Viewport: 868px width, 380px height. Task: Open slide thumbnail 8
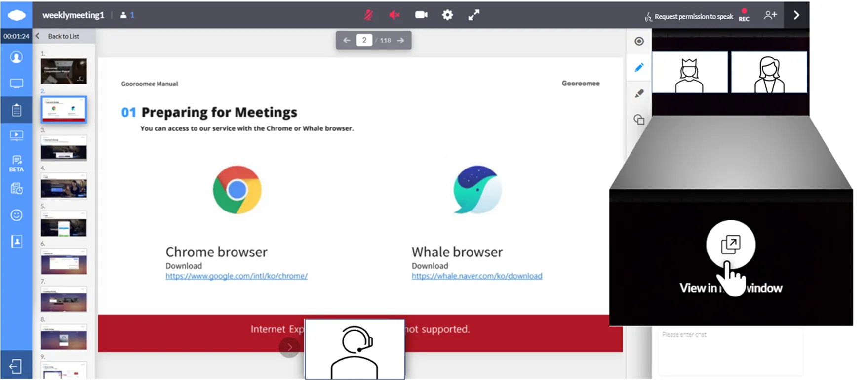click(x=64, y=337)
